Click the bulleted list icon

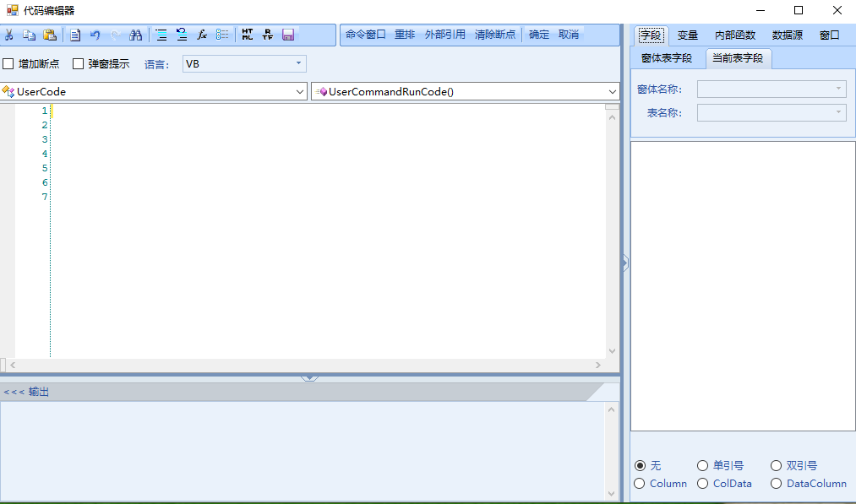pyautogui.click(x=222, y=35)
